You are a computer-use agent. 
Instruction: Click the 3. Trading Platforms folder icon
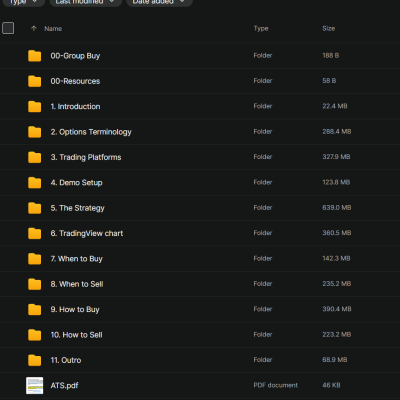(35, 157)
